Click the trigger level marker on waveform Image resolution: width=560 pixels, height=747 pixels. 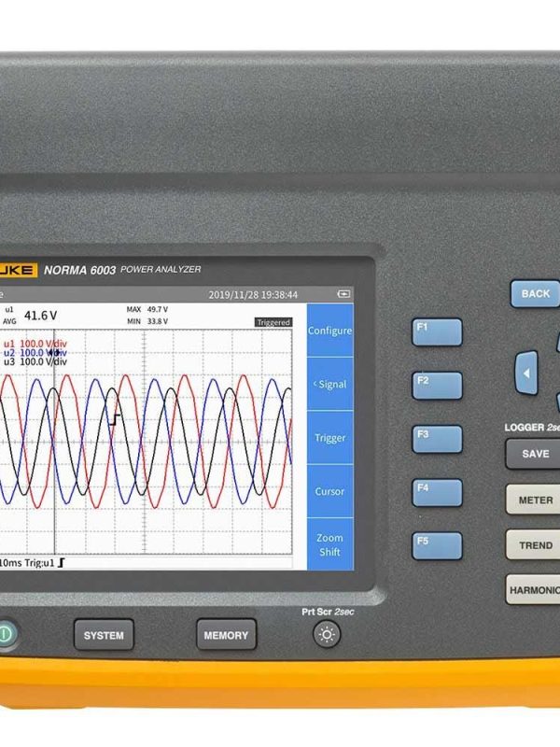[115, 419]
